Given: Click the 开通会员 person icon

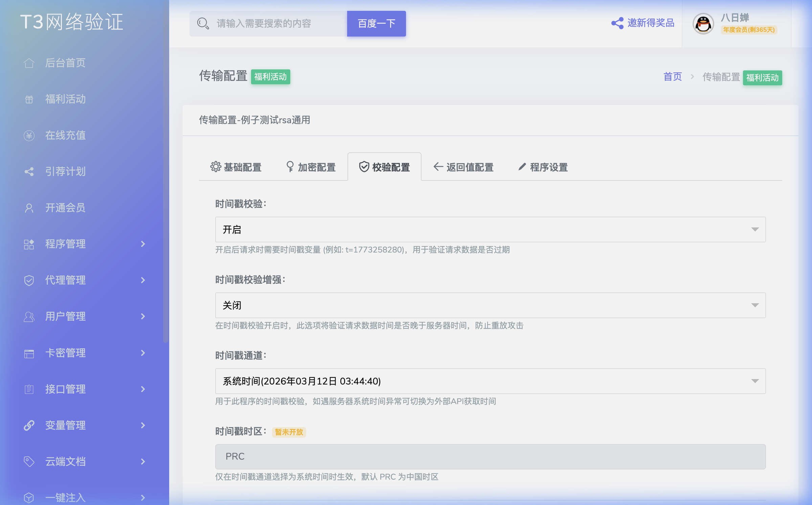Looking at the screenshot, I should tap(29, 208).
